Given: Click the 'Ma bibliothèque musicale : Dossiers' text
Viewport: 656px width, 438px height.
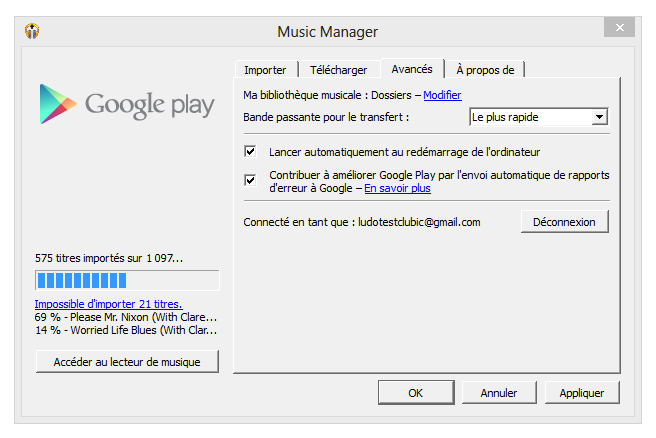Looking at the screenshot, I should [x=328, y=95].
